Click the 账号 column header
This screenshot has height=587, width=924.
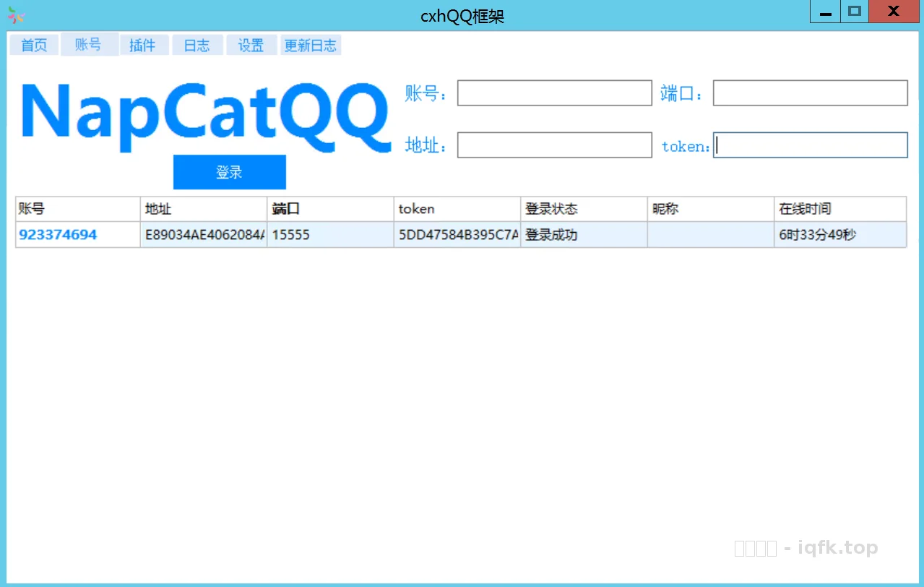coord(76,208)
